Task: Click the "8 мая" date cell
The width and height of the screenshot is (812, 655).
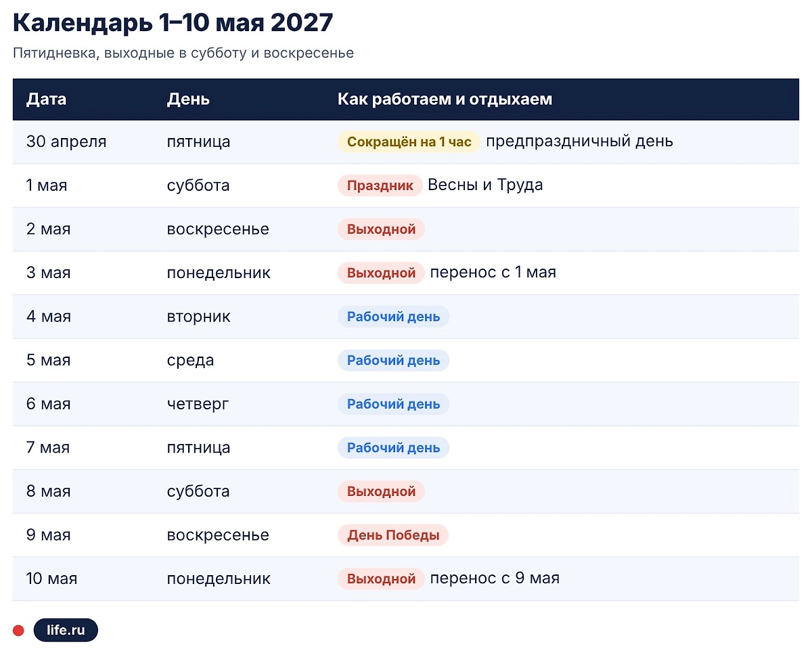Action: 48,491
